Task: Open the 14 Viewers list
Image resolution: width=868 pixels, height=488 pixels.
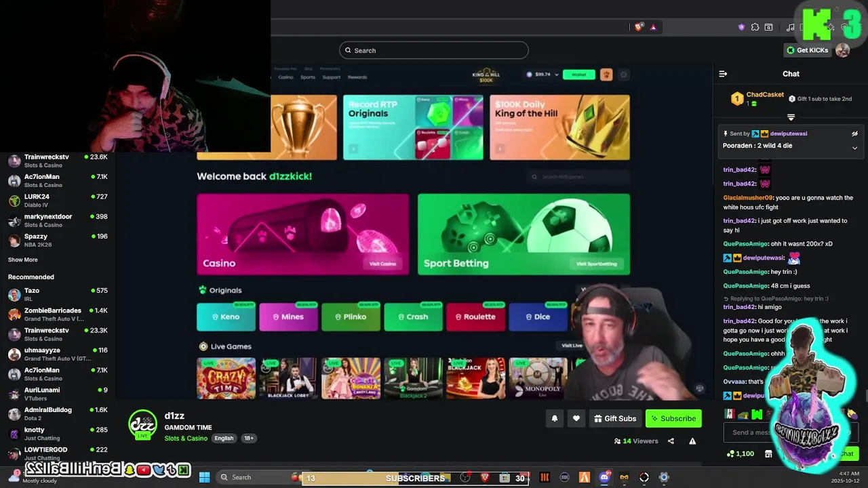Action: (636, 441)
